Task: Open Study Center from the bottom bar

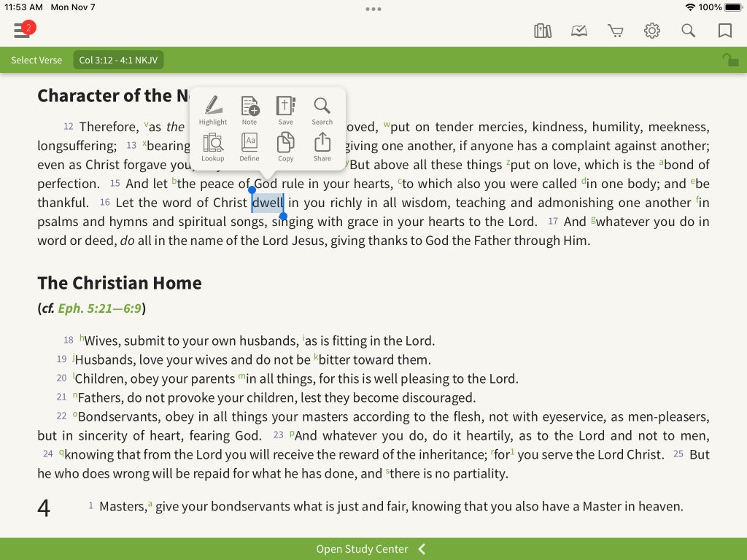Action: [x=362, y=549]
